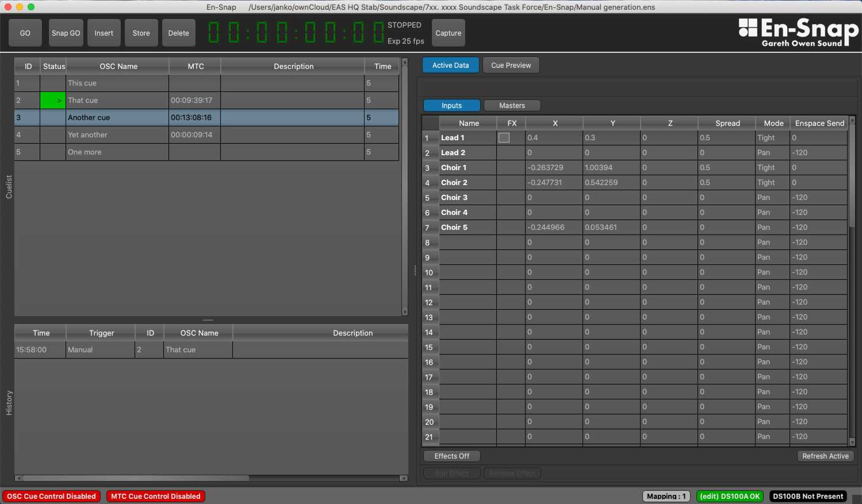Open the Mapping : 1 indicator
862x504 pixels.
tap(666, 496)
